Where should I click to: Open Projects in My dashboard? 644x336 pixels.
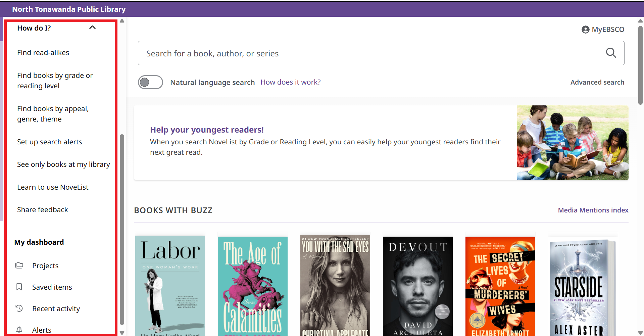(45, 266)
